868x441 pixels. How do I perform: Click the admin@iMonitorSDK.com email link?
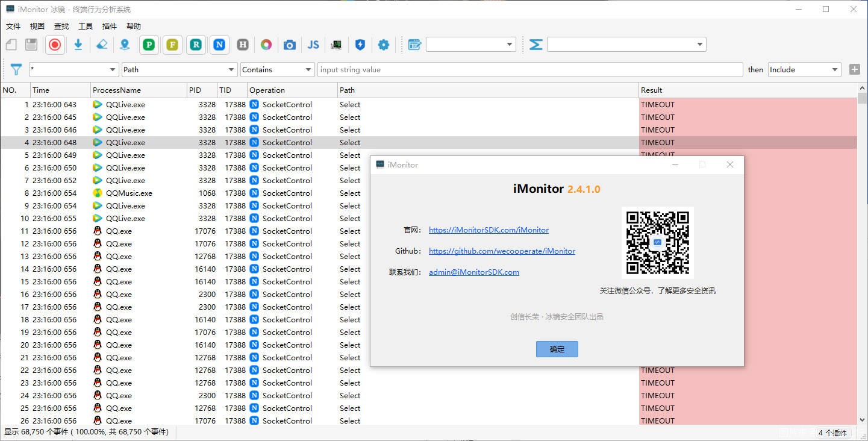(x=474, y=272)
